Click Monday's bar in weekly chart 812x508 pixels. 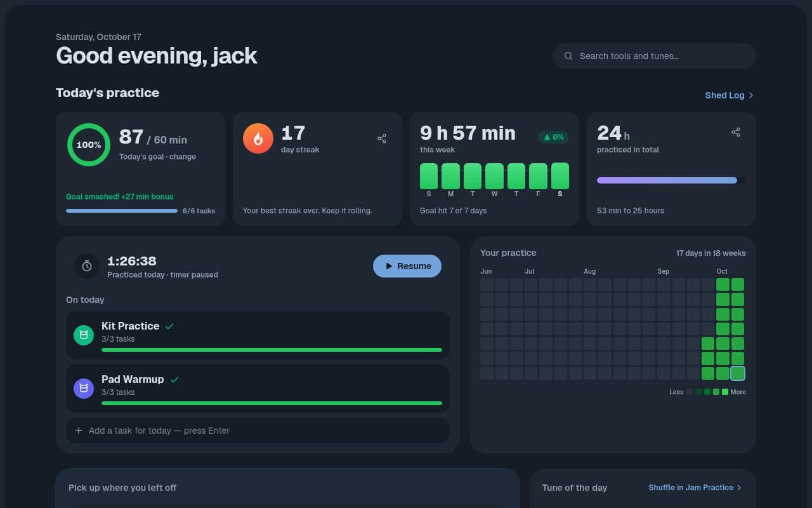450,176
